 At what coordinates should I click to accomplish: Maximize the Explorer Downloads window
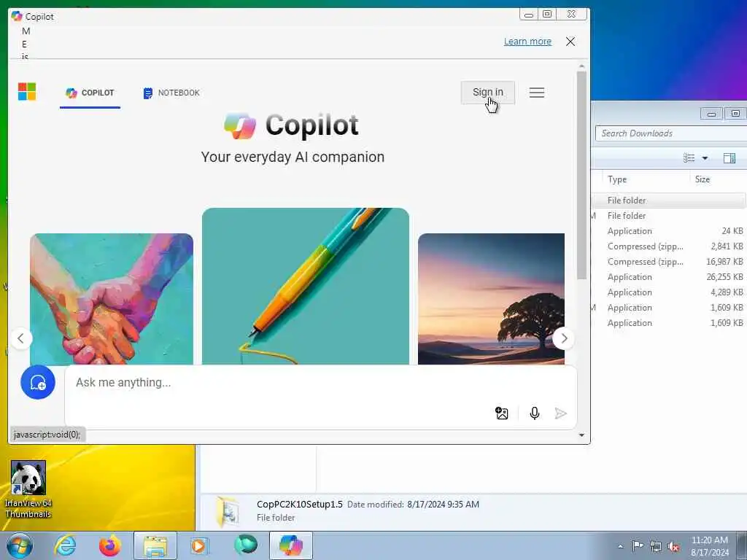click(x=735, y=114)
